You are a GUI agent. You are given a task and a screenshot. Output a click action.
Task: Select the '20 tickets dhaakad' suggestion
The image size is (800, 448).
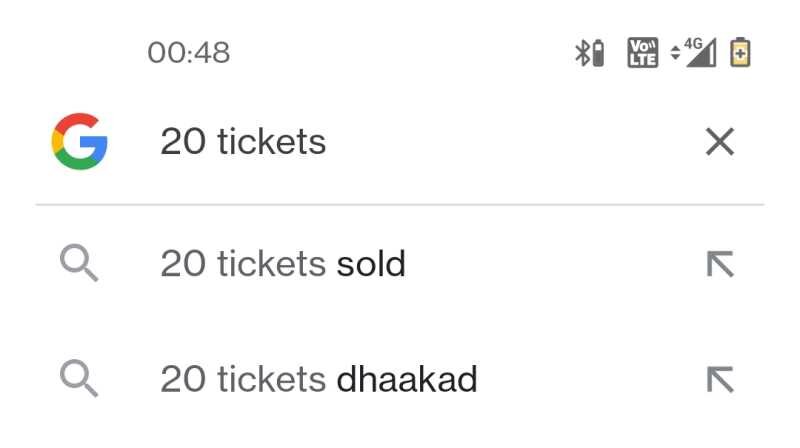pyautogui.click(x=319, y=379)
